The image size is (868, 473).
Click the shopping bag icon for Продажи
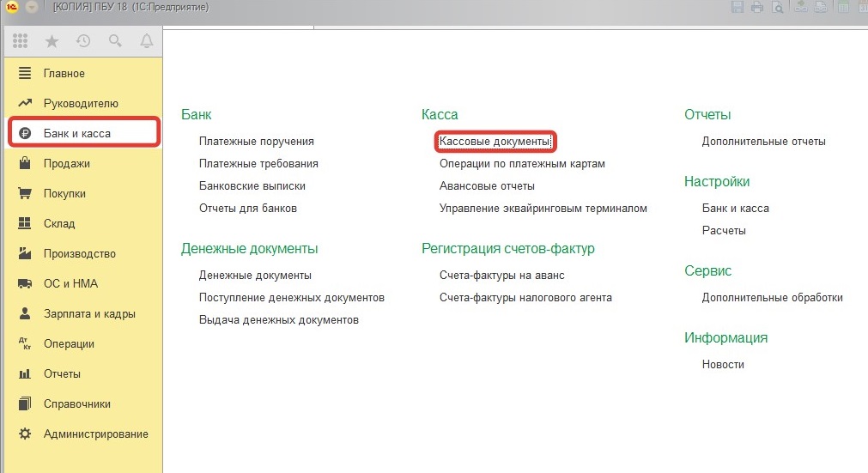click(x=25, y=162)
